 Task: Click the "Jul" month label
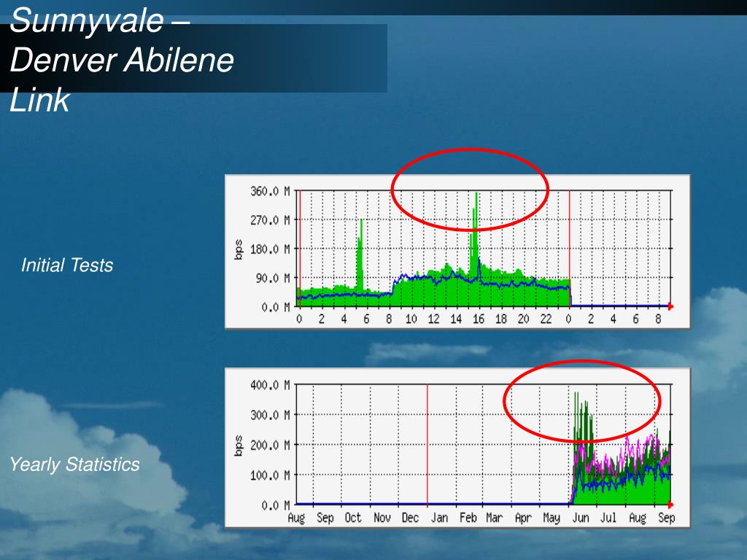609,518
